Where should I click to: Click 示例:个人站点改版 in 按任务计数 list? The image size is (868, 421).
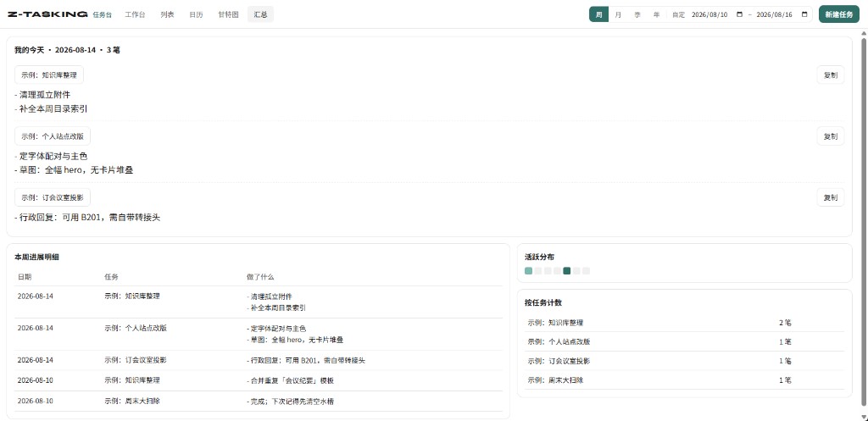[559, 342]
